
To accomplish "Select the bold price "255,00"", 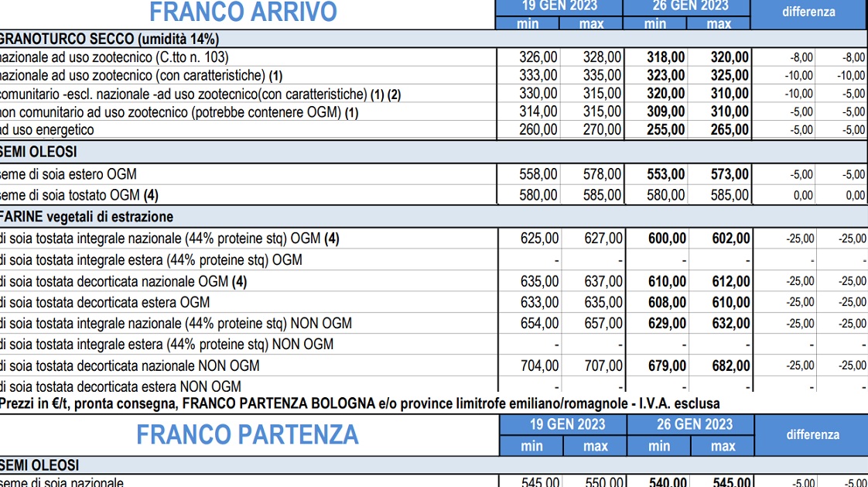I will click(x=666, y=129).
